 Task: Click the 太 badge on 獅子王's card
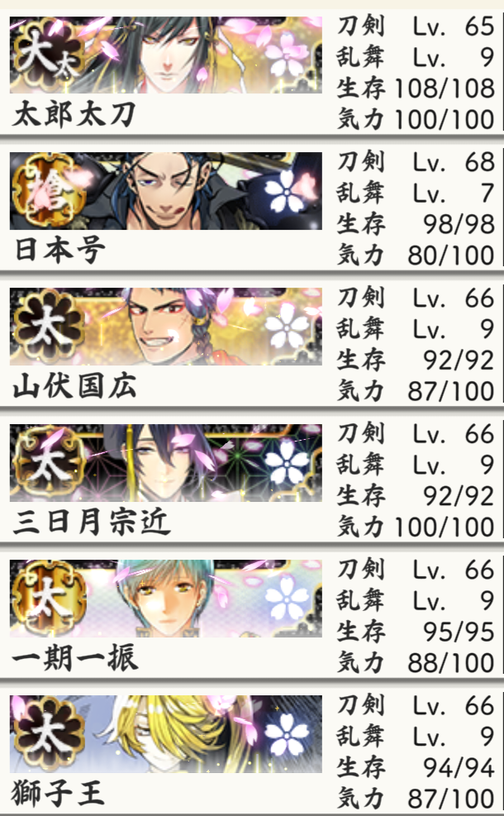pyautogui.click(x=49, y=734)
